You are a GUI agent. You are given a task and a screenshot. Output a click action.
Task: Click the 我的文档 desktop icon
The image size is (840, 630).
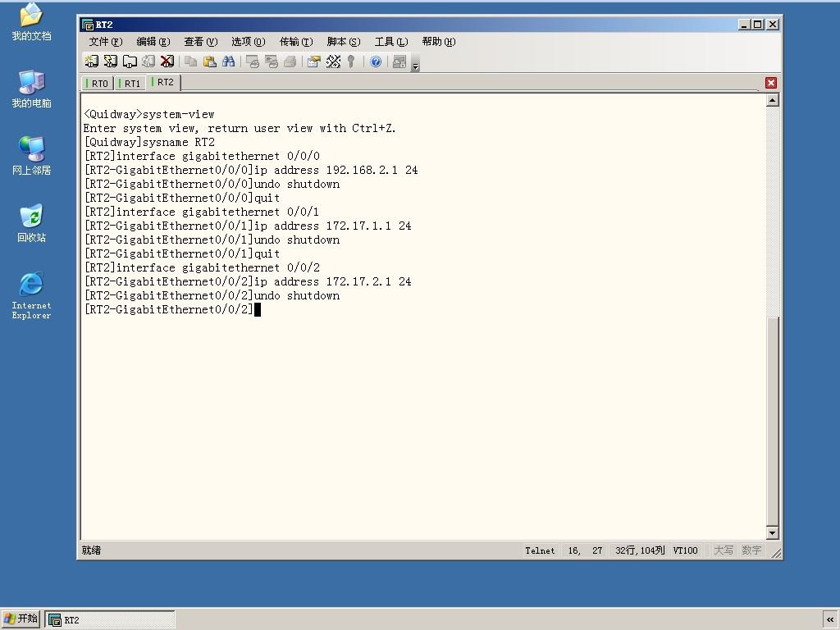pos(32,22)
